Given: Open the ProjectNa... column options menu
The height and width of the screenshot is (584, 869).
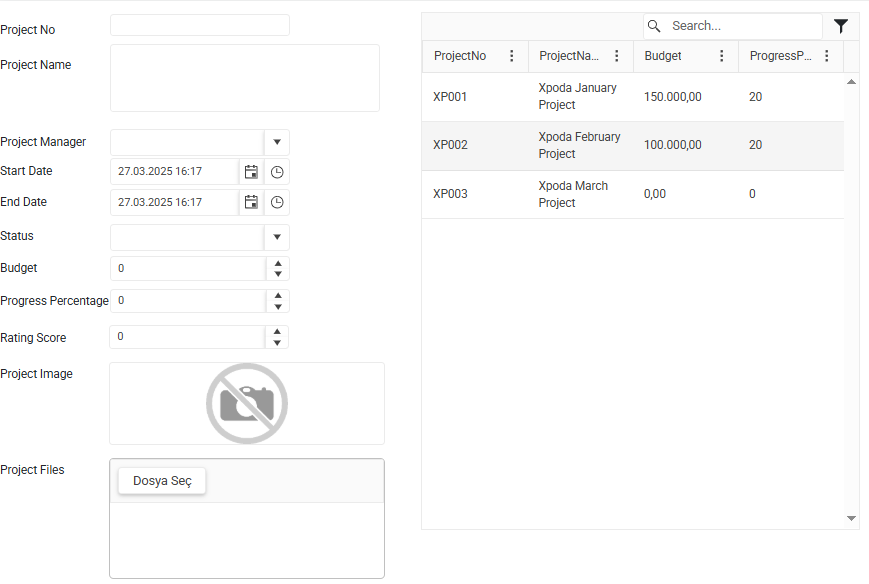Looking at the screenshot, I should (616, 55).
